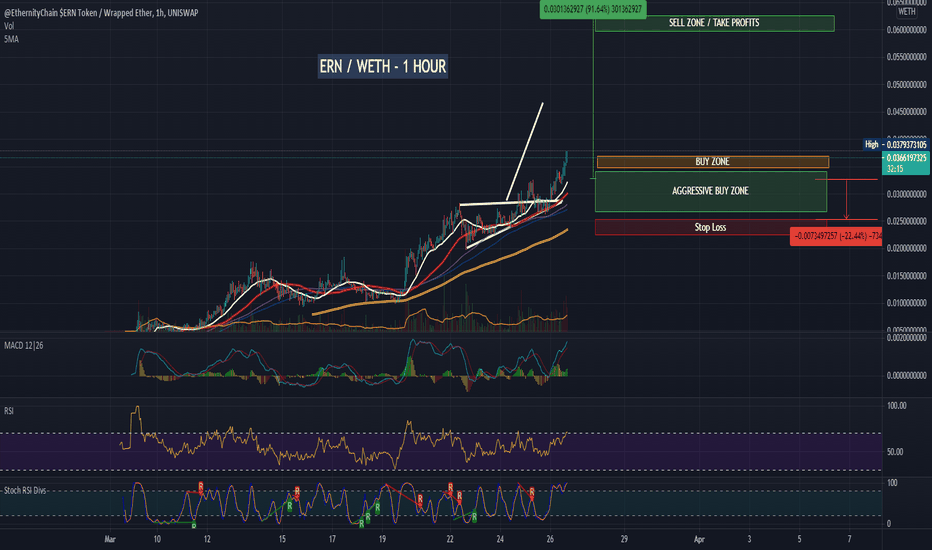Select the Stoch RSI Divs indicator label
Viewport: 932px width, 550px height.
pyautogui.click(x=25, y=491)
